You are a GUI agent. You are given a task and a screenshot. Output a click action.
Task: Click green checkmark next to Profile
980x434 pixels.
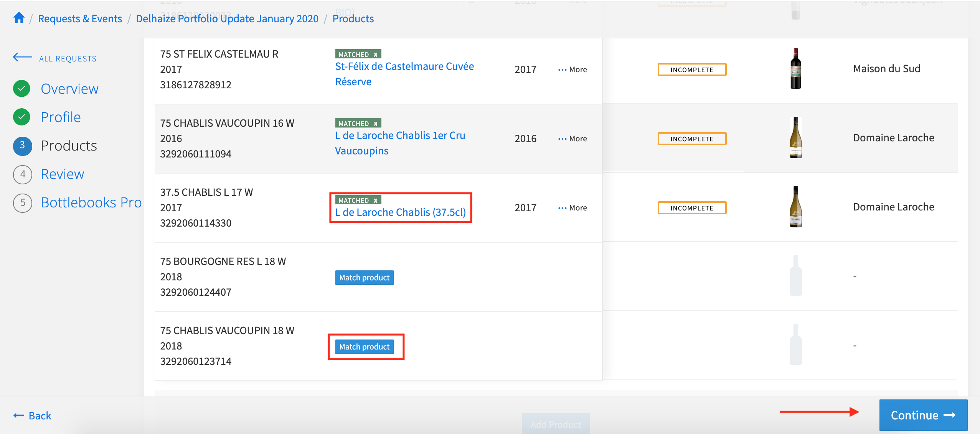click(x=22, y=117)
